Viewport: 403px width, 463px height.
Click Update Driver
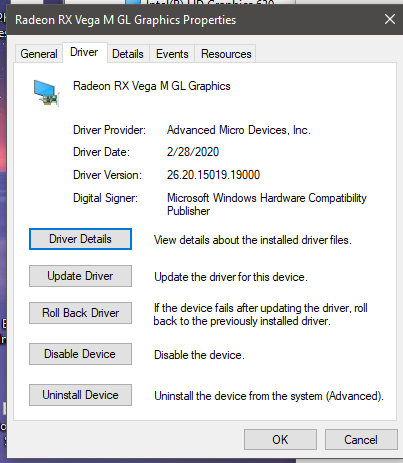click(x=80, y=276)
